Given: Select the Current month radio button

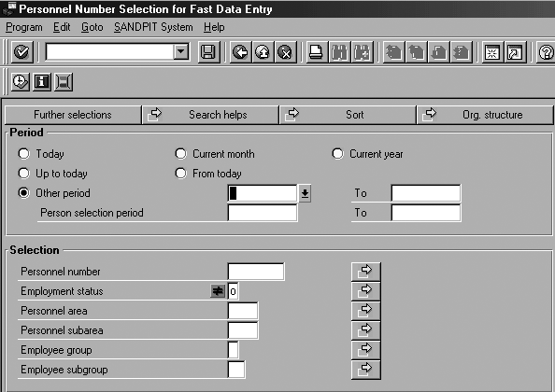Looking at the screenshot, I should tap(180, 154).
